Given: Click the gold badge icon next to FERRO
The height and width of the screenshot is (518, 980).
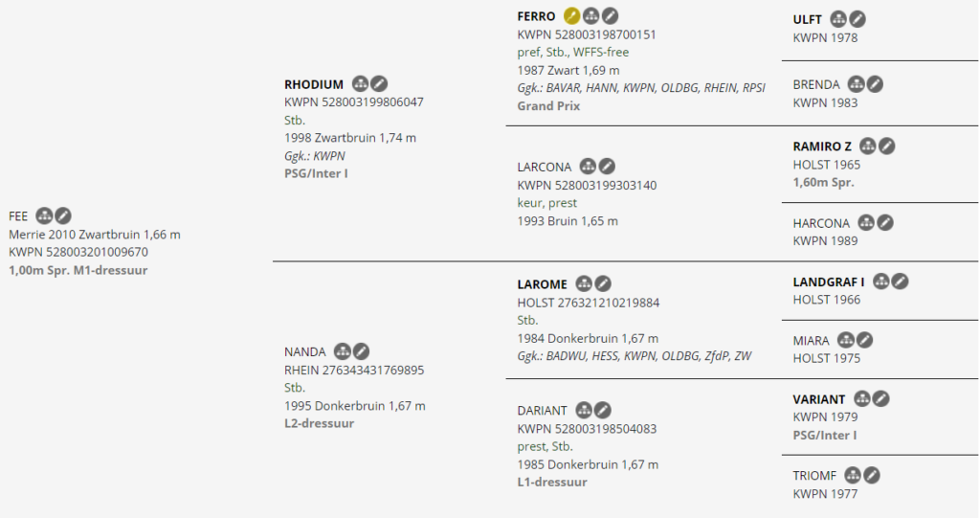Looking at the screenshot, I should 572,15.
